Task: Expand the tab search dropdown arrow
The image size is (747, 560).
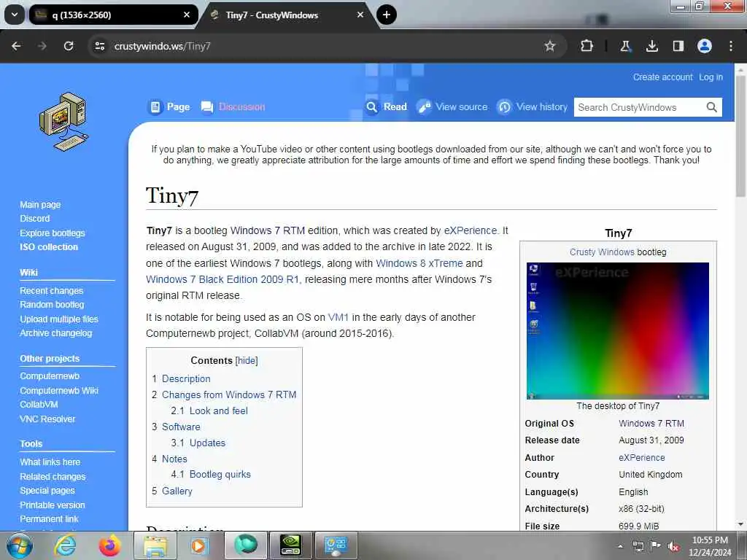Action: point(15,15)
